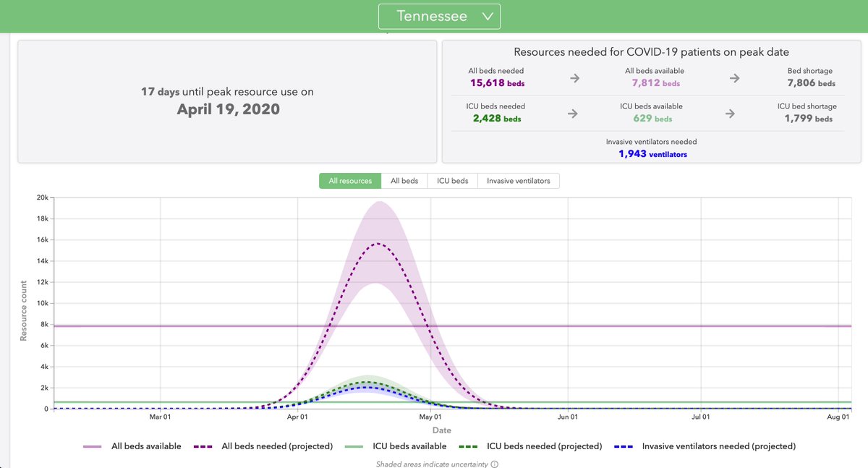Image resolution: width=868 pixels, height=468 pixels.
Task: Switch to the ICU beds tab
Action: pyautogui.click(x=453, y=181)
